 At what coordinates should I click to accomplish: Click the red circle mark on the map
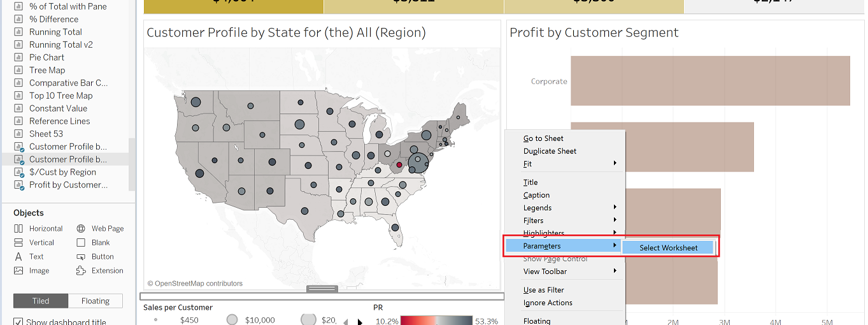(399, 164)
